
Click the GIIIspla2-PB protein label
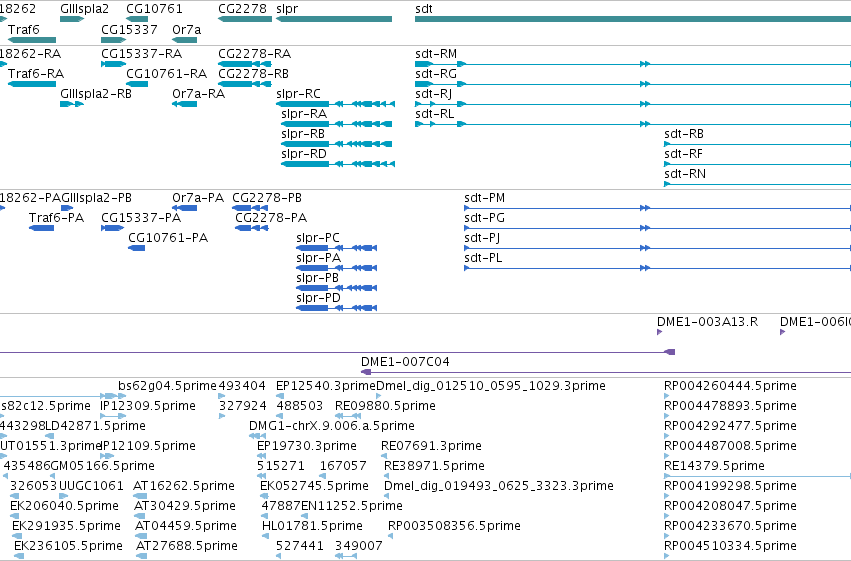(x=96, y=197)
